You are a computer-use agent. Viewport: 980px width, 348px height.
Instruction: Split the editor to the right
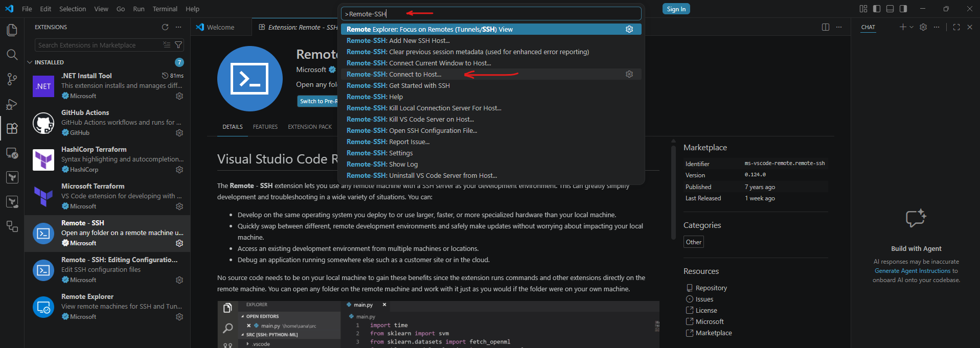(826, 27)
